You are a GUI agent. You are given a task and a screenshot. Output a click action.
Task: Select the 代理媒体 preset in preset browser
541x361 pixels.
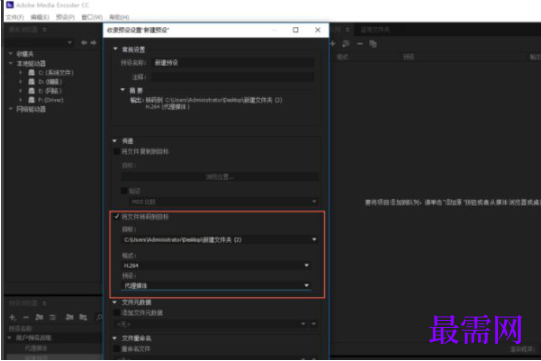tap(36, 348)
